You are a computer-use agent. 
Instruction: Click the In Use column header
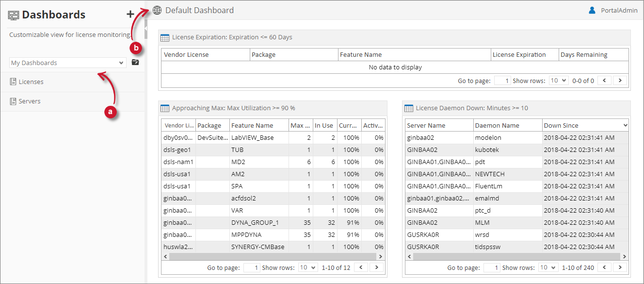(x=325, y=126)
